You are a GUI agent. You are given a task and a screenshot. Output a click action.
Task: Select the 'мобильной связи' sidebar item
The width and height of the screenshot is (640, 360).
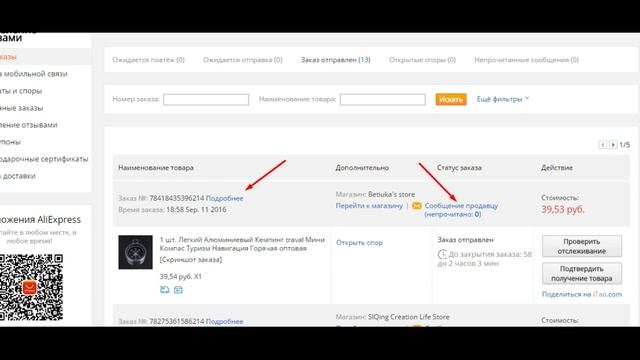[35, 74]
